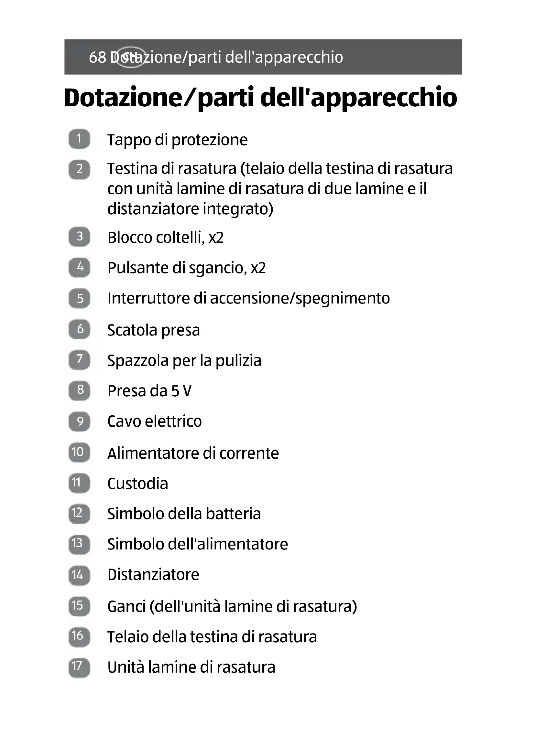Select the Pulsante di sgancio, x2 entry
The height and width of the screenshot is (756, 535).
coord(186,268)
